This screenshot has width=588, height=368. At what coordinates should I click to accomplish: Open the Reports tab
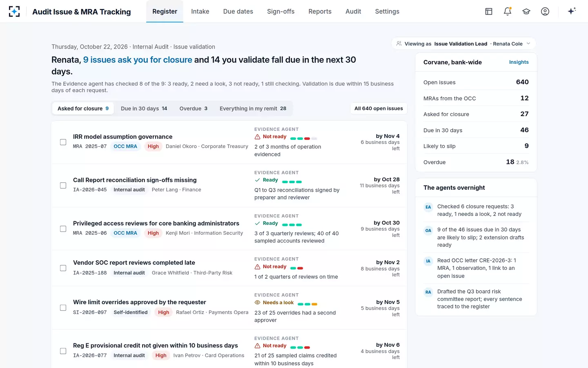(x=320, y=11)
